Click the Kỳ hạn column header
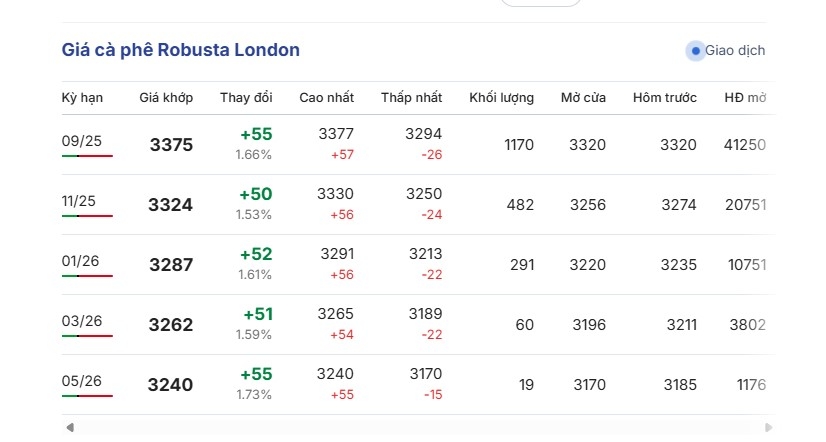The width and height of the screenshot is (826, 442). point(82,98)
